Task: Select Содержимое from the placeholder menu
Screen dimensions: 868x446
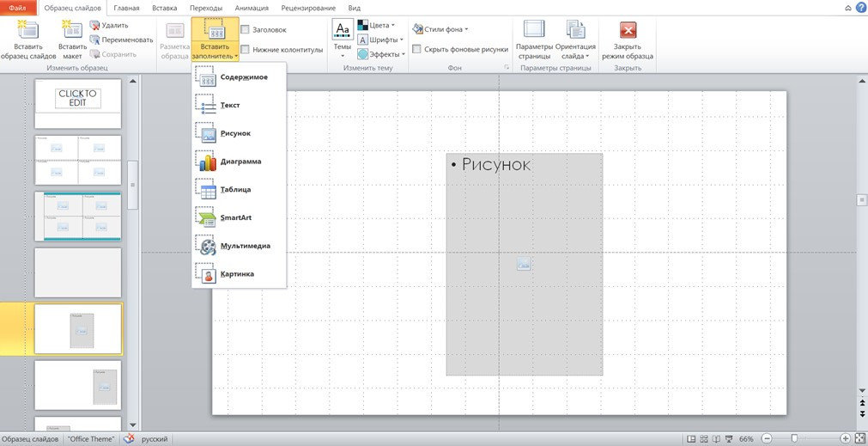Action: point(243,77)
